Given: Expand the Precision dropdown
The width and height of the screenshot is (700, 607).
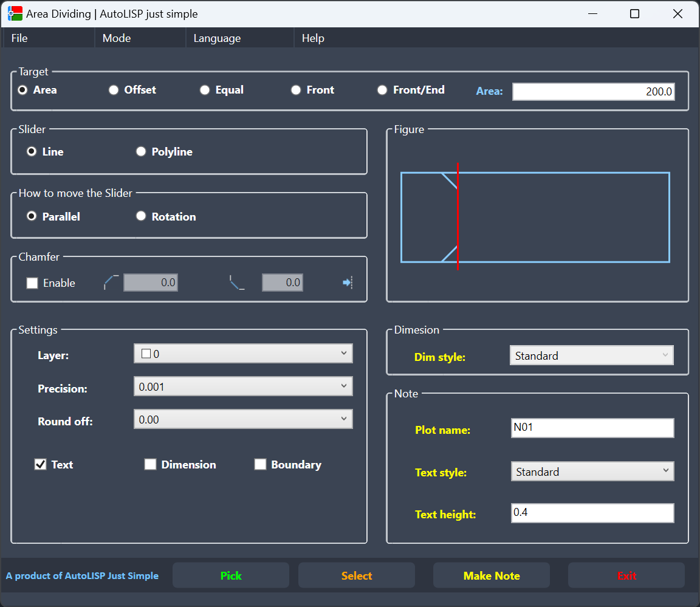Looking at the screenshot, I should [243, 386].
